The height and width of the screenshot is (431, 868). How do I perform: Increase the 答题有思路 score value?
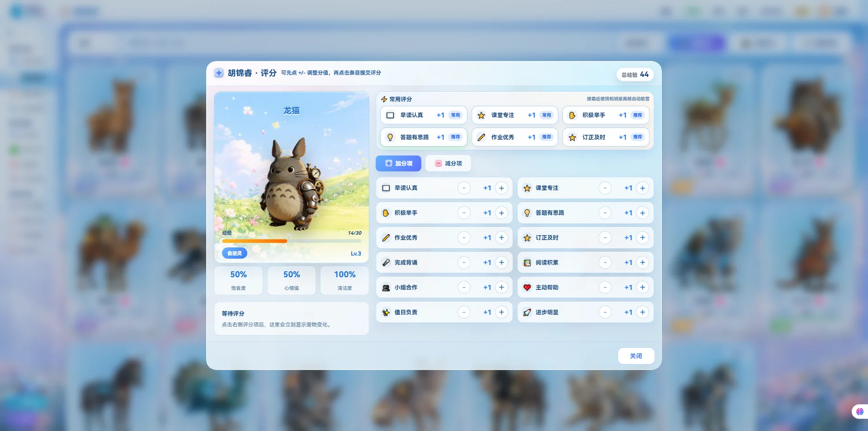coord(642,213)
